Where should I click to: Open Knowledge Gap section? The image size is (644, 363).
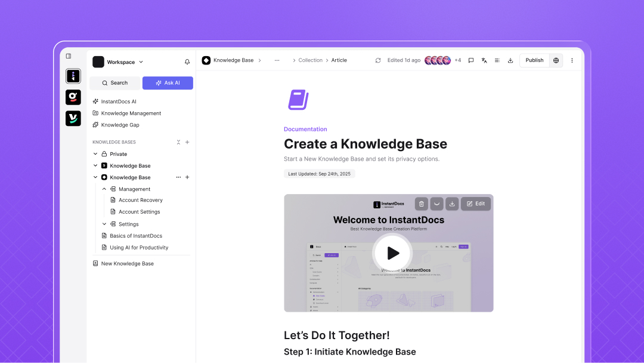[x=116, y=125]
